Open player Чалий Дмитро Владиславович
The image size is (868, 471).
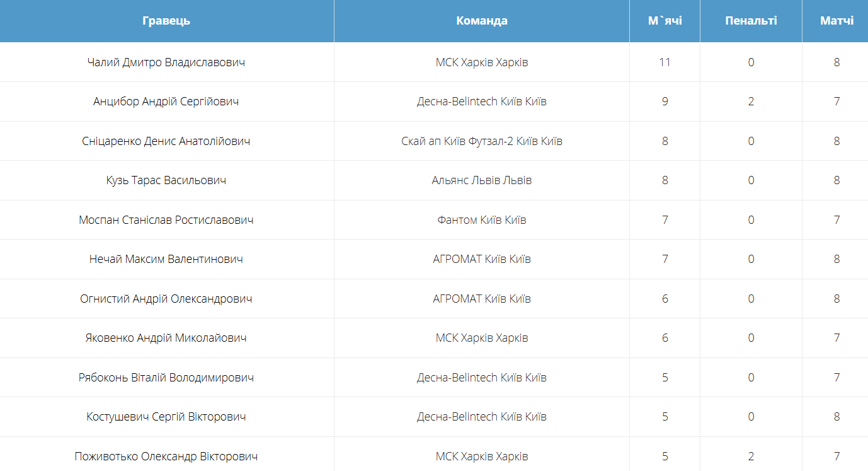pos(166,62)
